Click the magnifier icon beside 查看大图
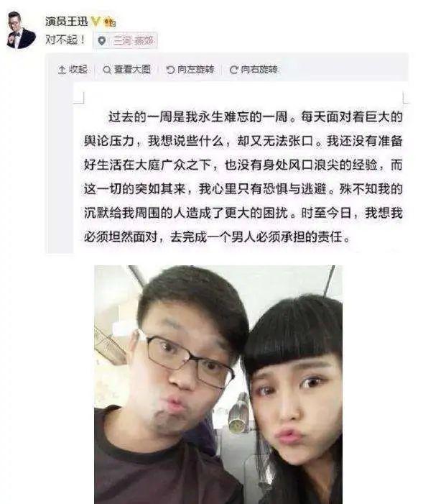 tap(107, 70)
